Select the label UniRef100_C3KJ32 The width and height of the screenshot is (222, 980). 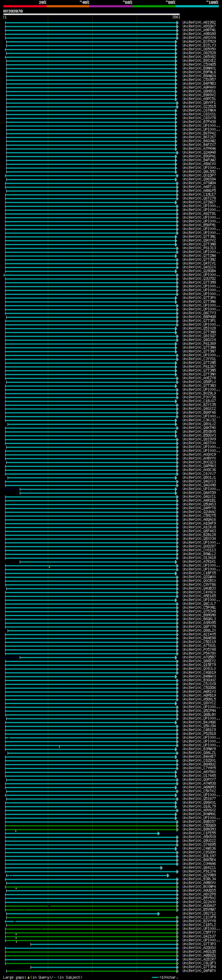(x=199, y=420)
